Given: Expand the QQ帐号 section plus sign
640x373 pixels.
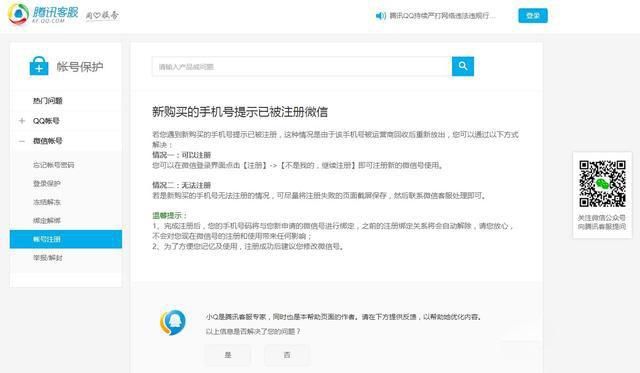Looking at the screenshot, I should (22, 121).
